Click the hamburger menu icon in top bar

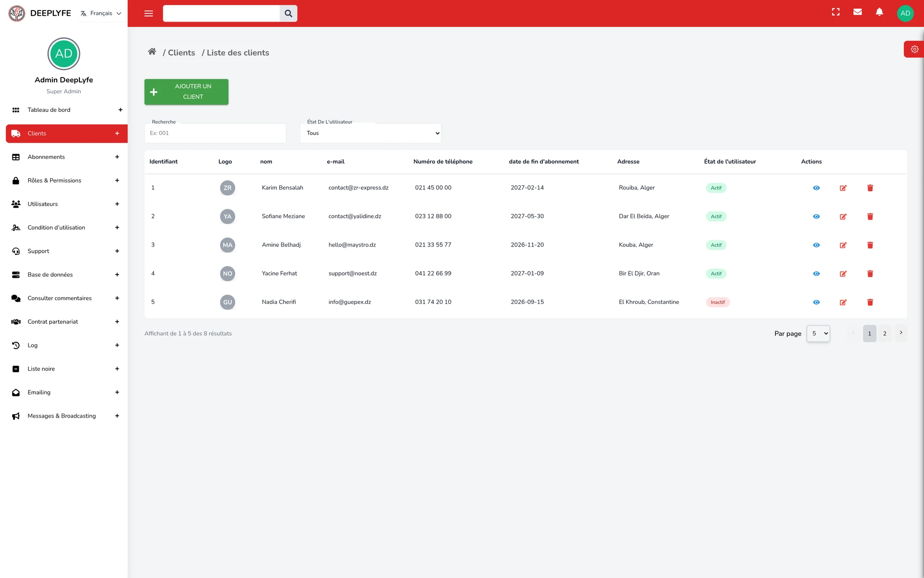tap(149, 13)
